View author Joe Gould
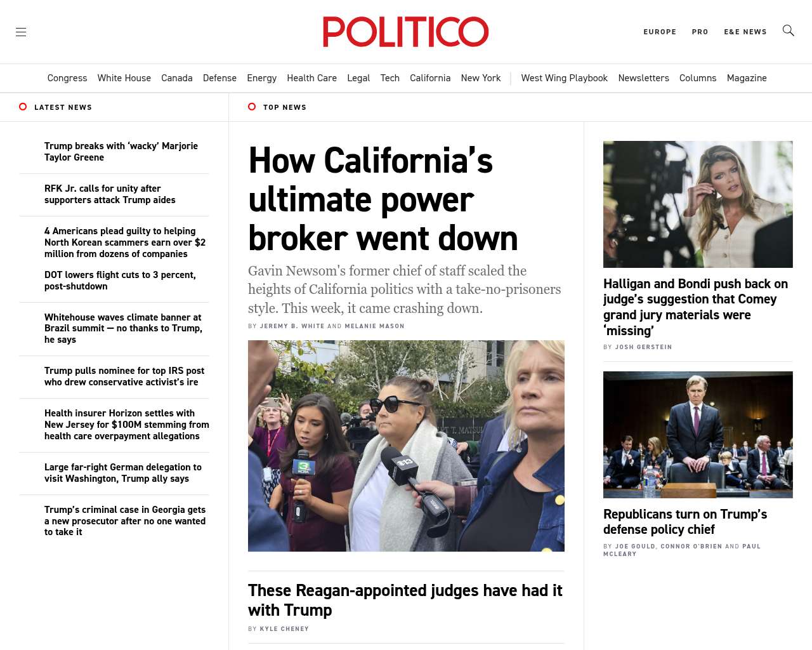 click(x=634, y=547)
